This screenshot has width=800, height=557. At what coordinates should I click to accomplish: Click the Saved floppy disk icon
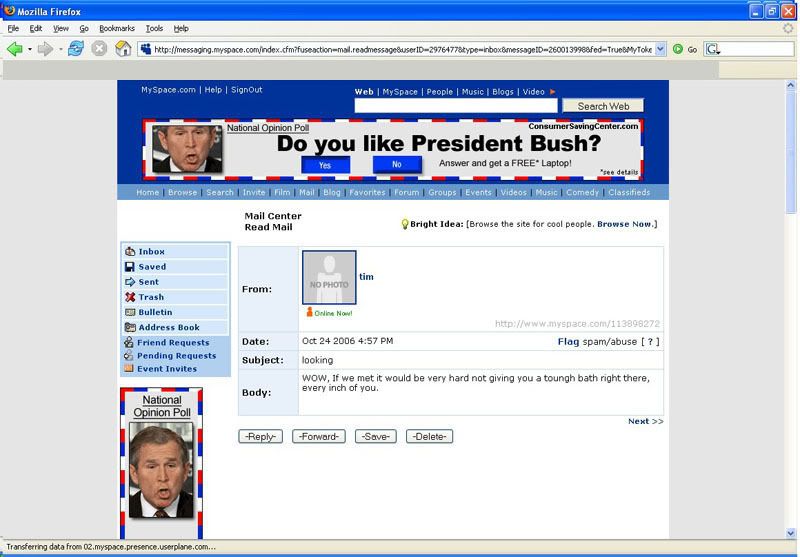130,267
